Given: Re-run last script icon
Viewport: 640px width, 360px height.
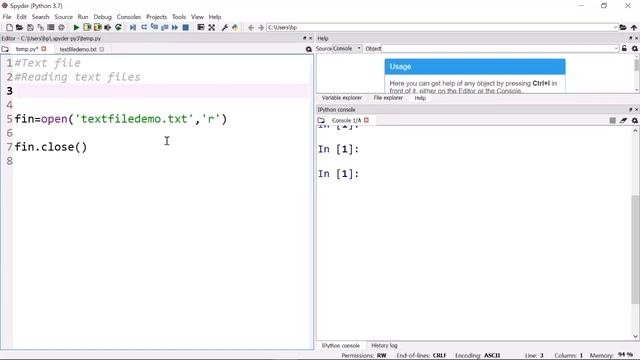Looking at the screenshot, I should coord(118,27).
